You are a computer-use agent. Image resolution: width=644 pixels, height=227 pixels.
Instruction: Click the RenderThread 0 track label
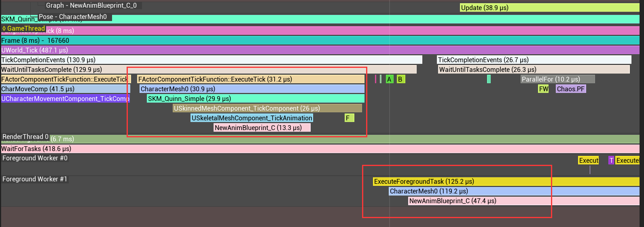click(25, 137)
